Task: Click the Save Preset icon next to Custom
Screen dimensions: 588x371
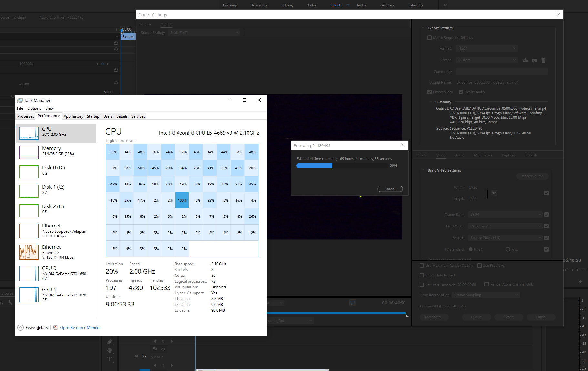Action: [x=525, y=60]
